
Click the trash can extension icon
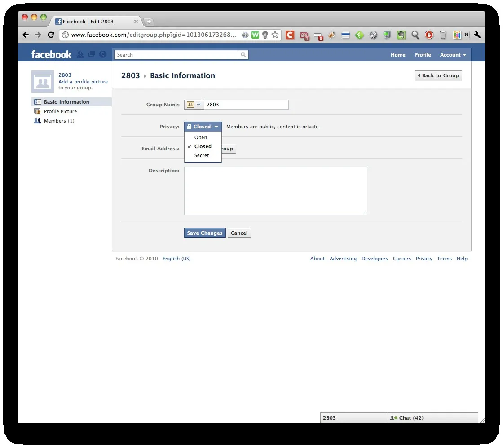443,35
